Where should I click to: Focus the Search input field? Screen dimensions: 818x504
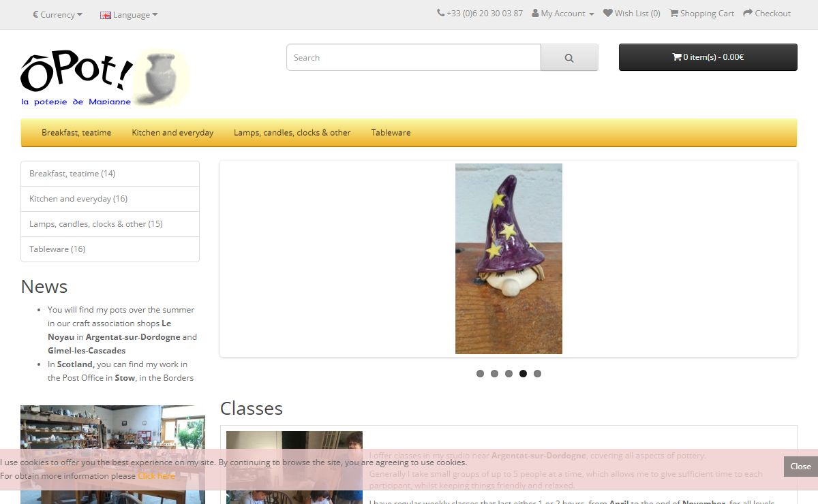coord(414,58)
